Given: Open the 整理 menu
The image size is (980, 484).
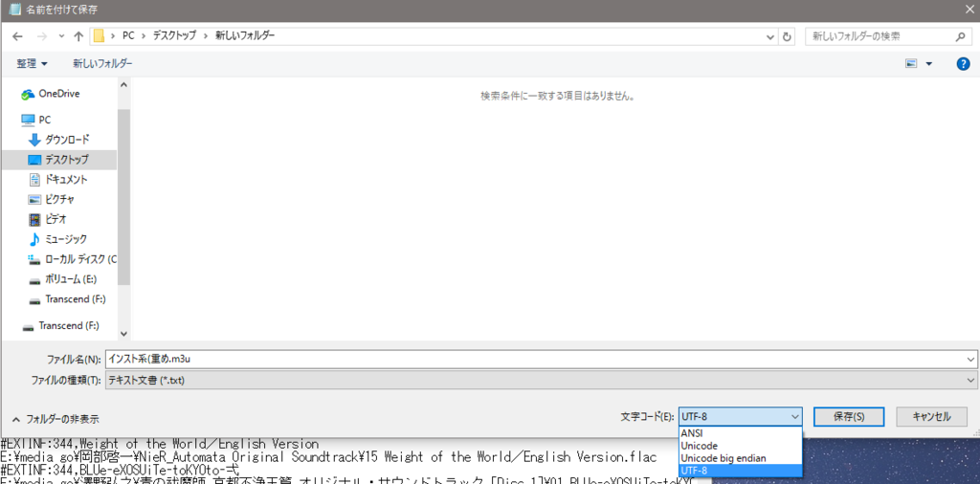Looking at the screenshot, I should (32, 64).
